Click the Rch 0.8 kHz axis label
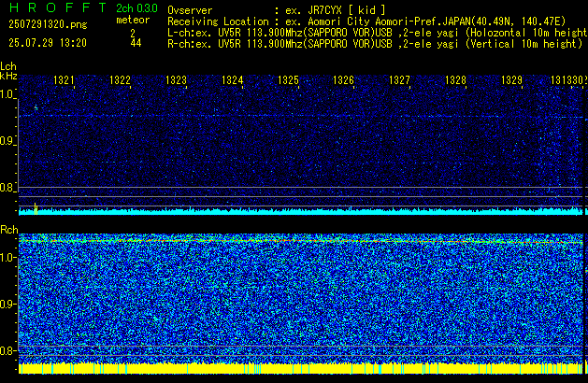 [7, 350]
